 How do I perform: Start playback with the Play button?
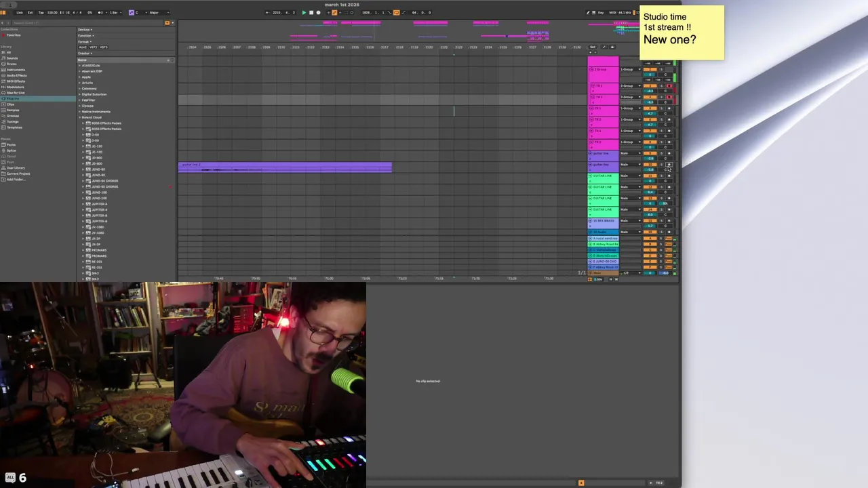(x=304, y=12)
